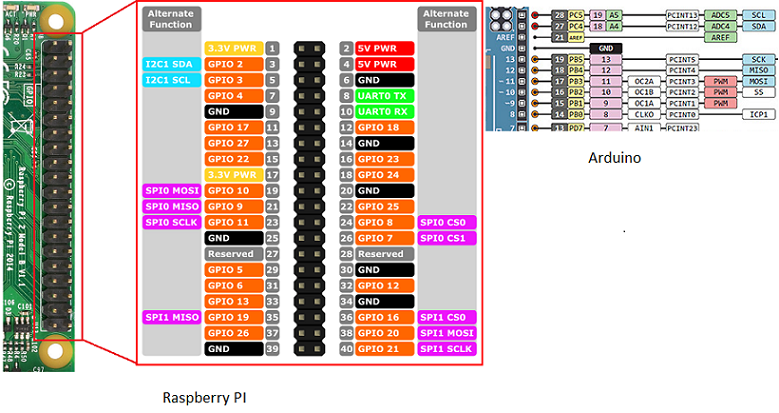Select the GPIO 23 label
Screen dimensions: 779x413
tap(385, 159)
